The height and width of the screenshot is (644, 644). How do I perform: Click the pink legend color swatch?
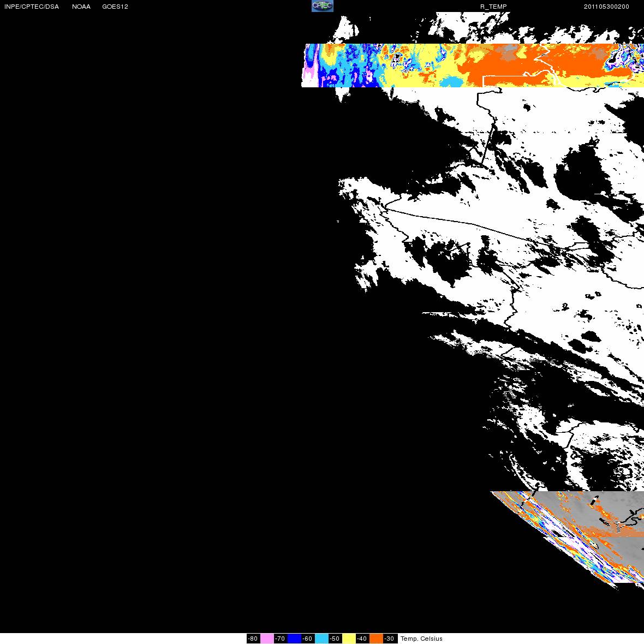click(x=267, y=638)
